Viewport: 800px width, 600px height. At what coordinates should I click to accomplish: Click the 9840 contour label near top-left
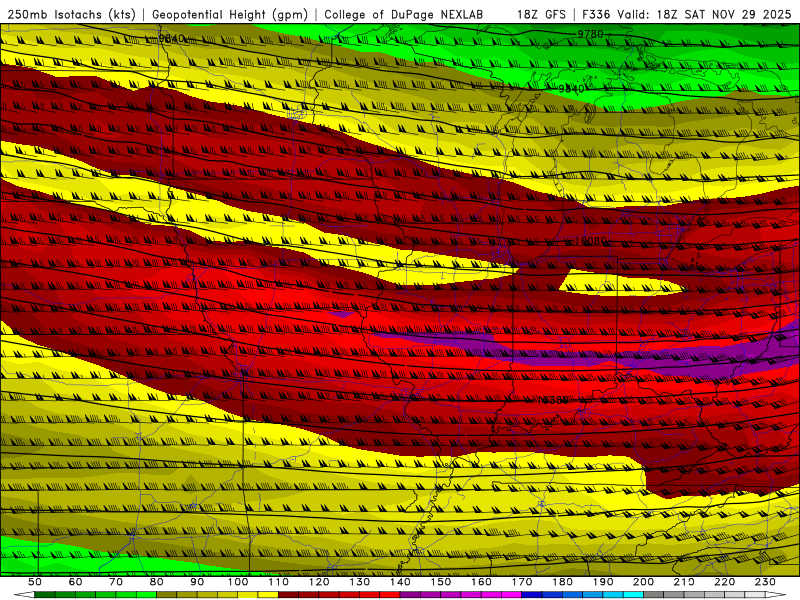(171, 38)
